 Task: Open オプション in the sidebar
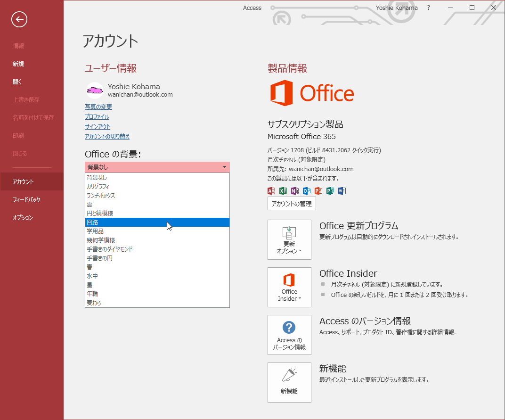pos(32,218)
